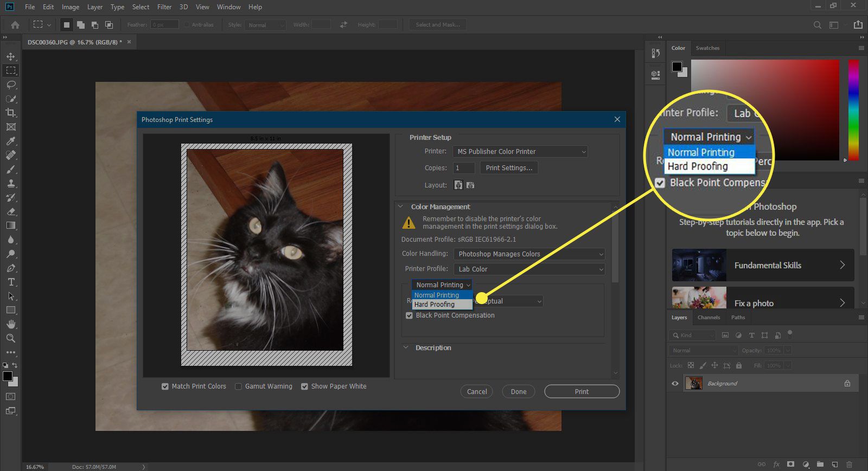The width and height of the screenshot is (868, 471).
Task: Select the Path Selection tool
Action: [x=10, y=296]
